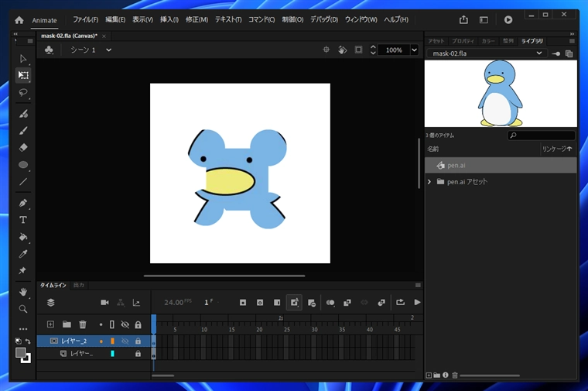The height and width of the screenshot is (391, 588).
Task: Insert a frame from timeline toolbar
Action: point(277,303)
